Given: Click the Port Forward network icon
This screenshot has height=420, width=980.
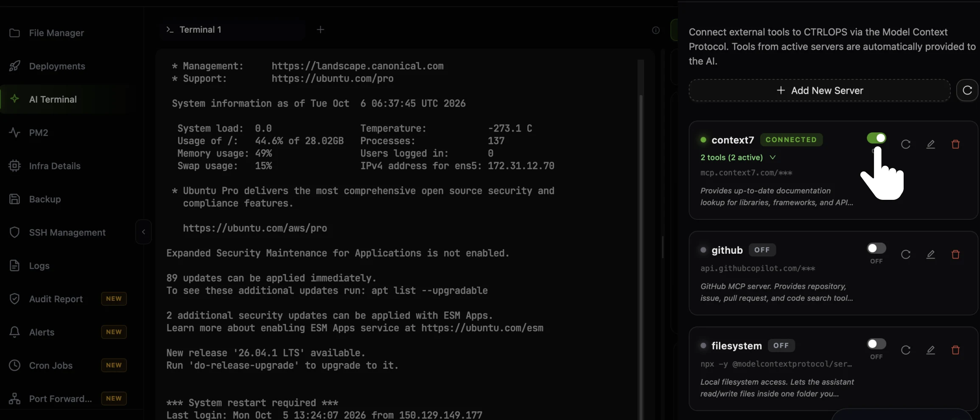Looking at the screenshot, I should pos(14,399).
